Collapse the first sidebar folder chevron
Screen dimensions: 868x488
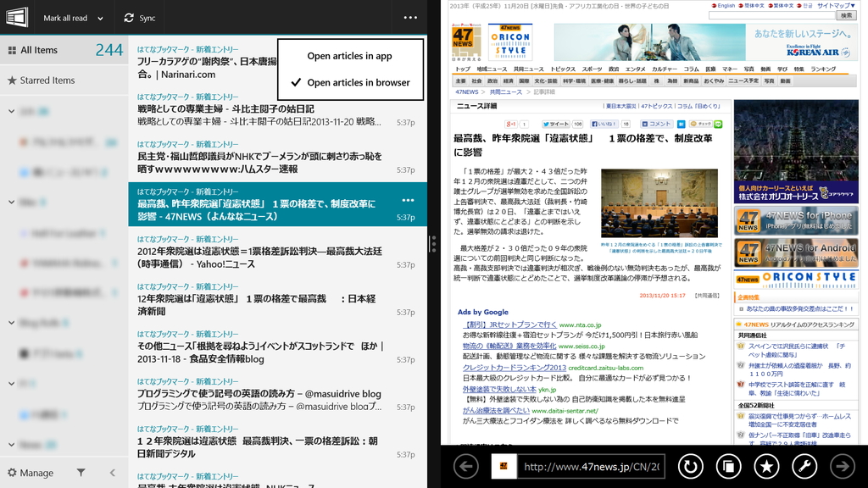pos(11,111)
